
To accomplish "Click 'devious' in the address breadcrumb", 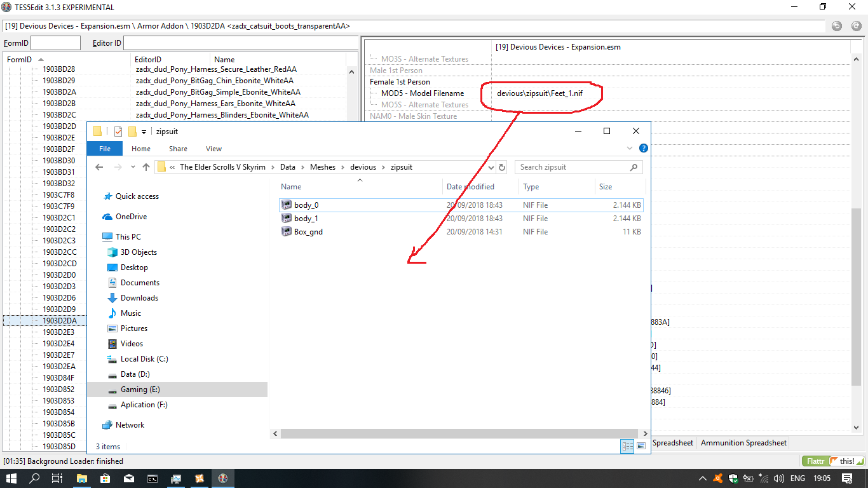I will click(x=363, y=167).
